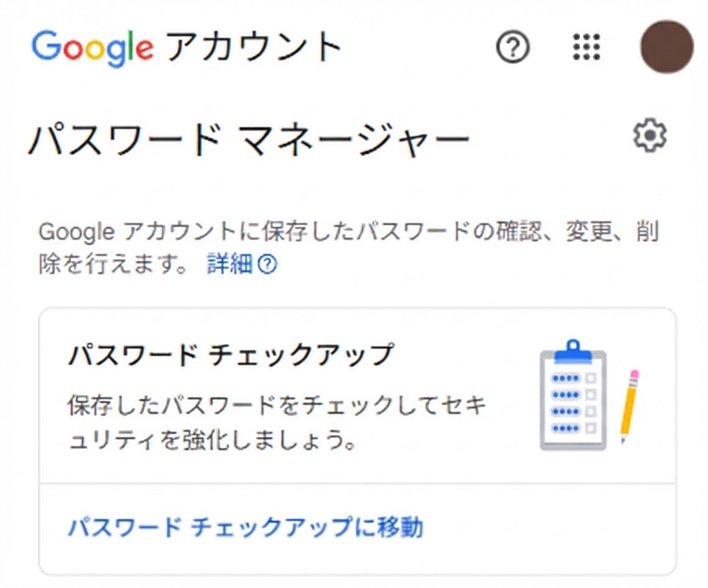Viewport: 708px width, 588px height.
Task: Click top checkbox on clipboard illustration
Action: pyautogui.click(x=591, y=377)
